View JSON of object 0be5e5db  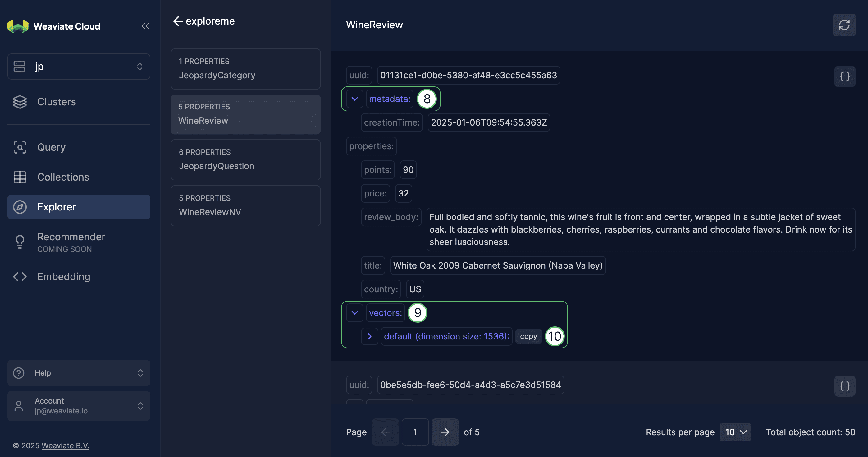pyautogui.click(x=845, y=386)
